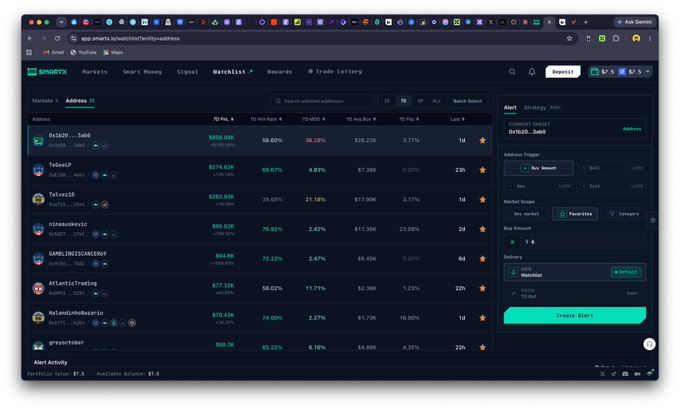Viewport: 680px width, 409px height.
Task: Click the AtlanticTrading avatar
Action: point(38,288)
